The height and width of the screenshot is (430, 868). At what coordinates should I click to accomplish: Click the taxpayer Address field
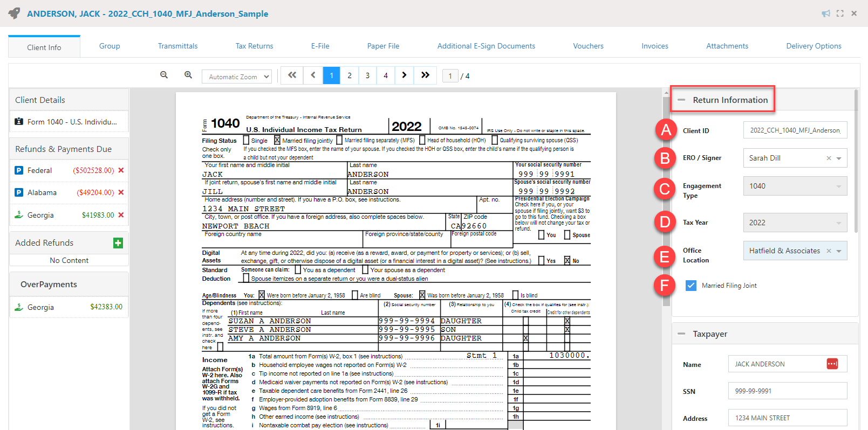[788, 418]
